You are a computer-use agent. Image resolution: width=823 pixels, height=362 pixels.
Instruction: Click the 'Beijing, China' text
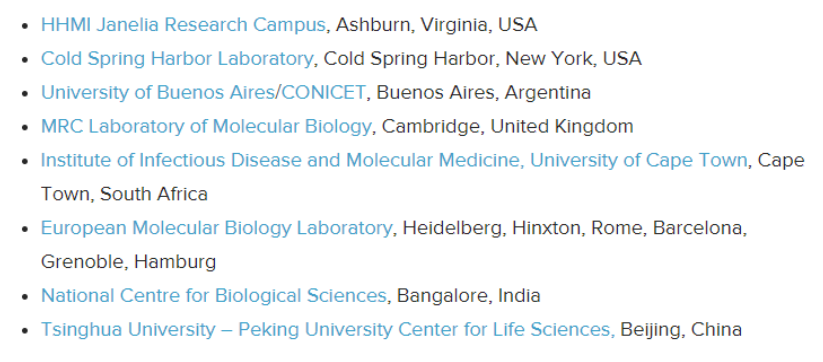(681, 331)
